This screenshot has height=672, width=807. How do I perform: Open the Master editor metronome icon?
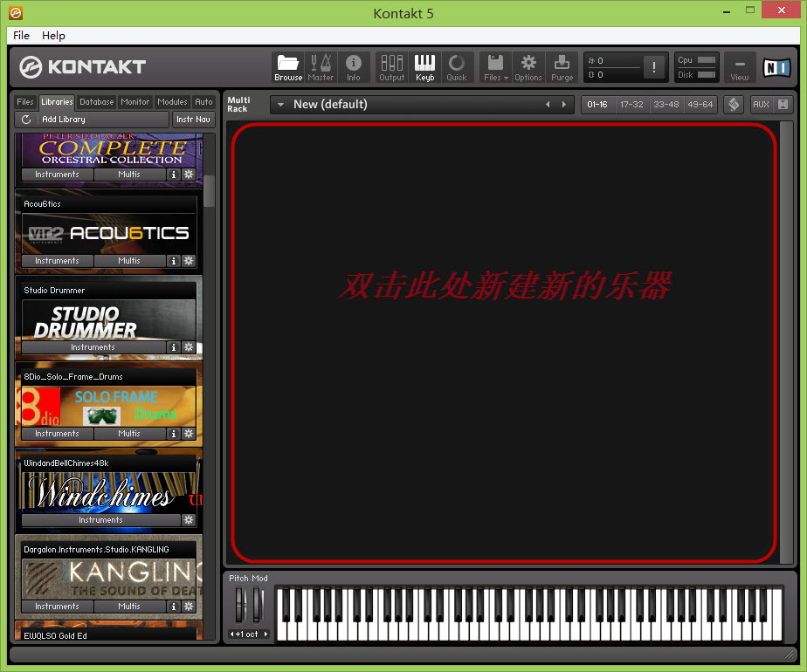[321, 67]
